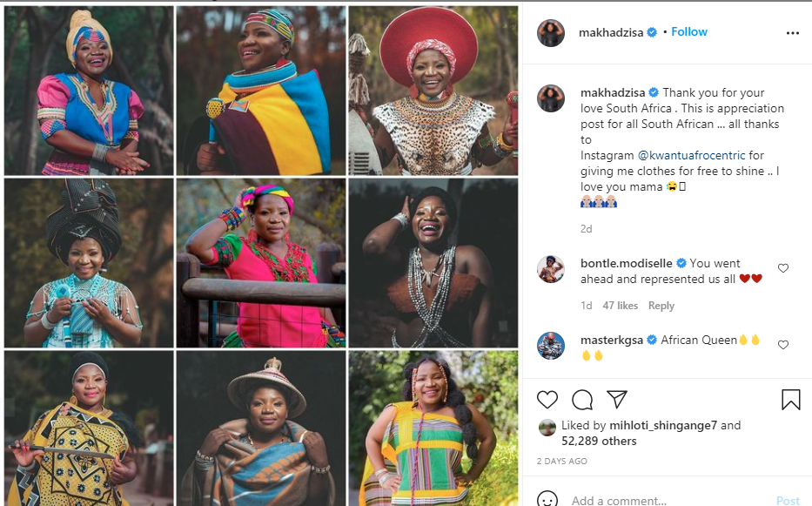Like the post with the heart icon

547,400
